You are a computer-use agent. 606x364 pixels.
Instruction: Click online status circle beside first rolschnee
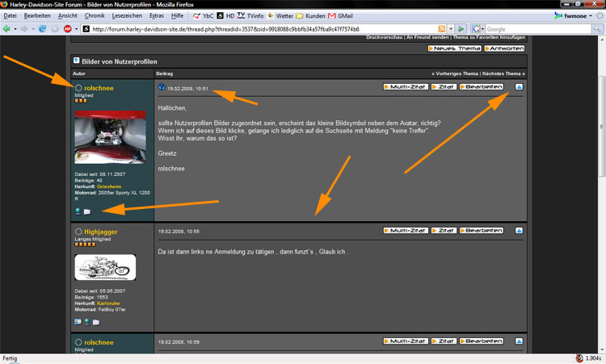[78, 87]
